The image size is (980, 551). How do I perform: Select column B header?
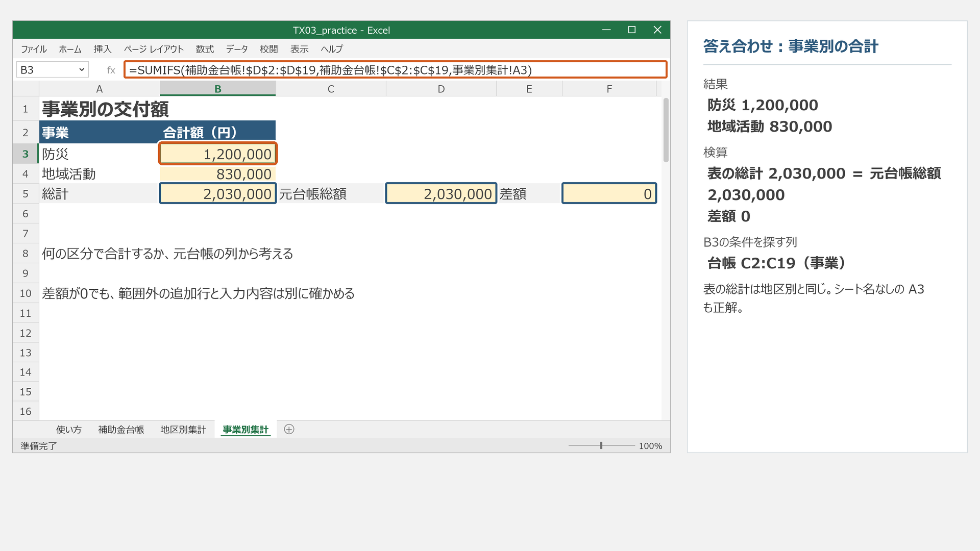218,89
